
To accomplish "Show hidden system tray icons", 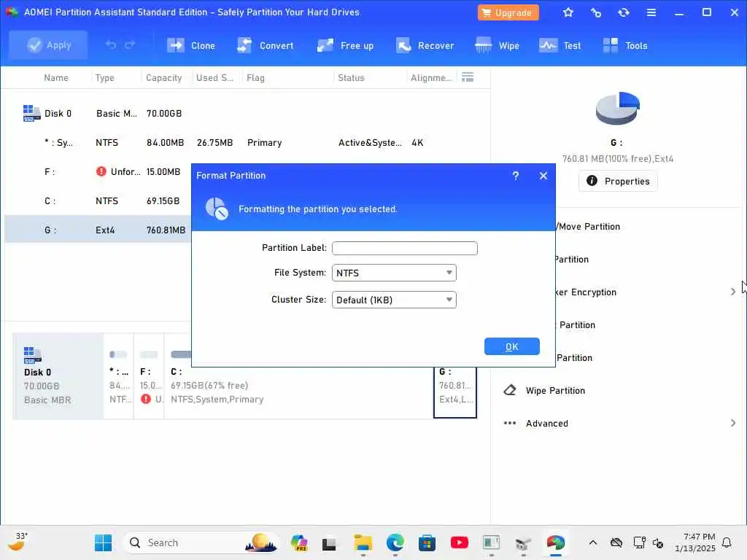I will click(x=593, y=542).
